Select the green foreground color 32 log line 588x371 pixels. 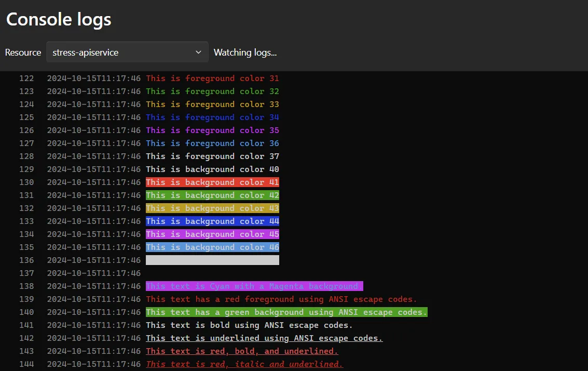(212, 91)
